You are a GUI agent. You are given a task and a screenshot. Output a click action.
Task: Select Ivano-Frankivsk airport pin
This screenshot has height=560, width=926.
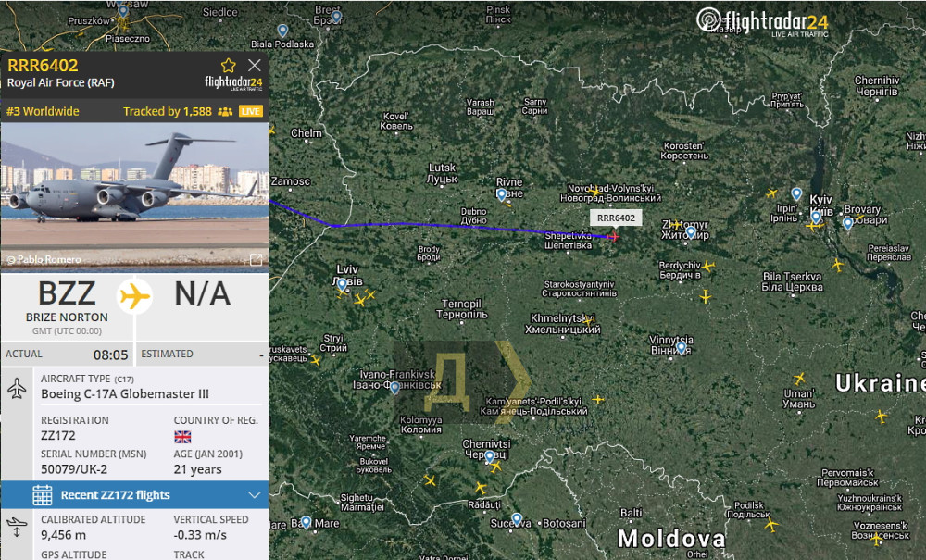point(394,388)
